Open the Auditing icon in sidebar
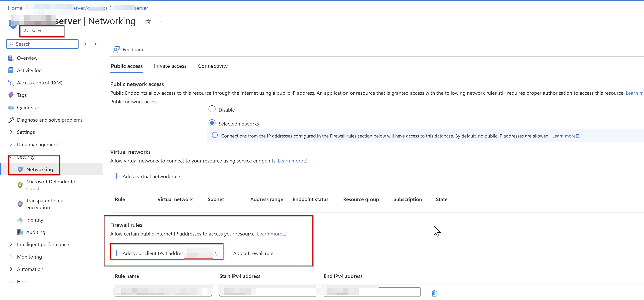This screenshot has height=300, width=644. coord(20,232)
